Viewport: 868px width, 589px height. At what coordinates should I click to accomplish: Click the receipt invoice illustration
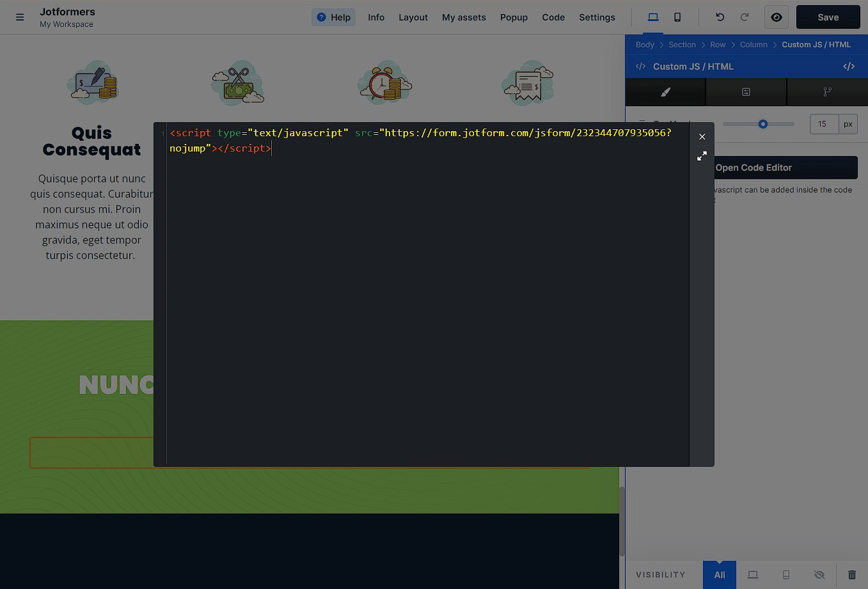coord(528,82)
